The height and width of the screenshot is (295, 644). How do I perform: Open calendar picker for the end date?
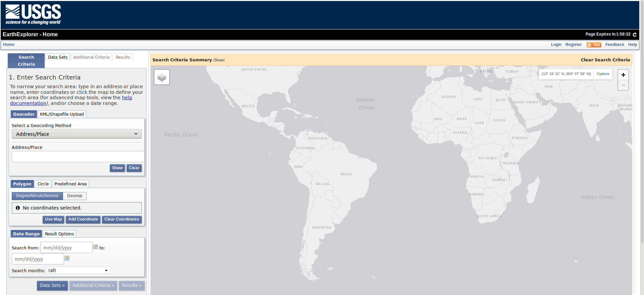(x=67, y=258)
